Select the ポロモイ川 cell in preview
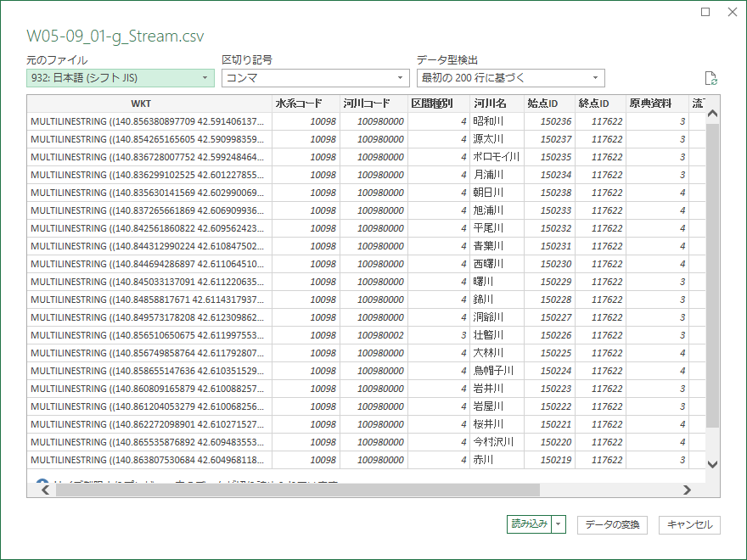747x560 pixels. click(496, 157)
